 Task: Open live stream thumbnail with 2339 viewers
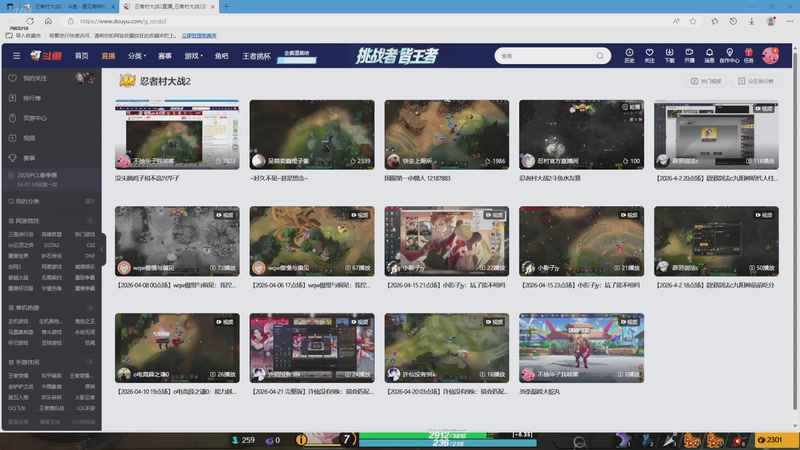312,134
